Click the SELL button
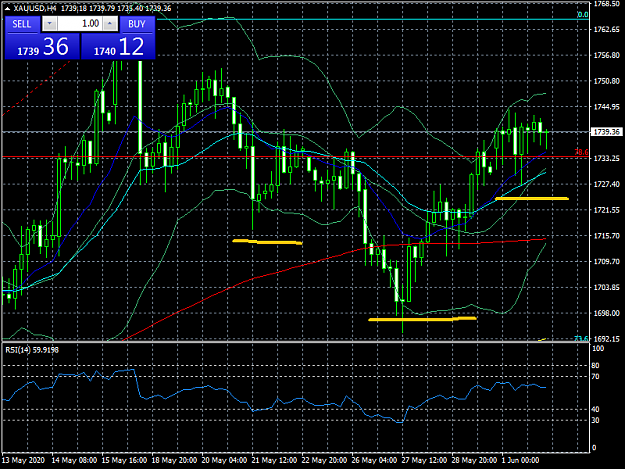This screenshot has height=469, width=625. click(22, 24)
